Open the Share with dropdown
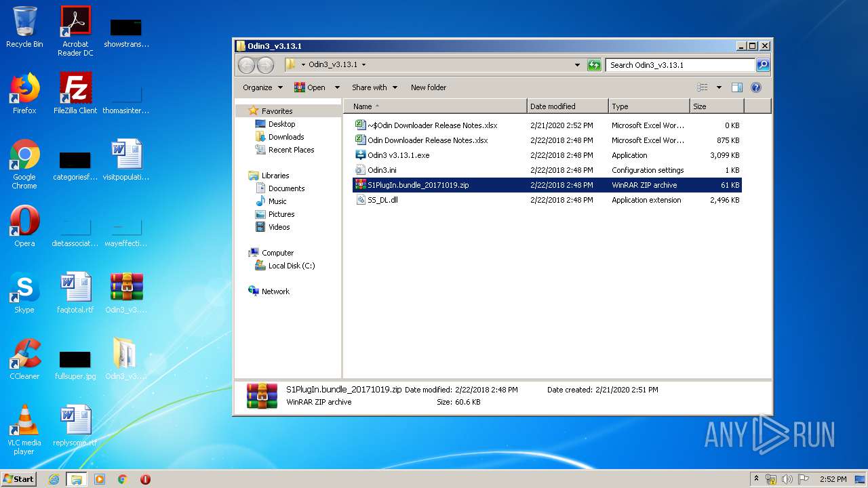This screenshot has width=868, height=488. tap(374, 87)
